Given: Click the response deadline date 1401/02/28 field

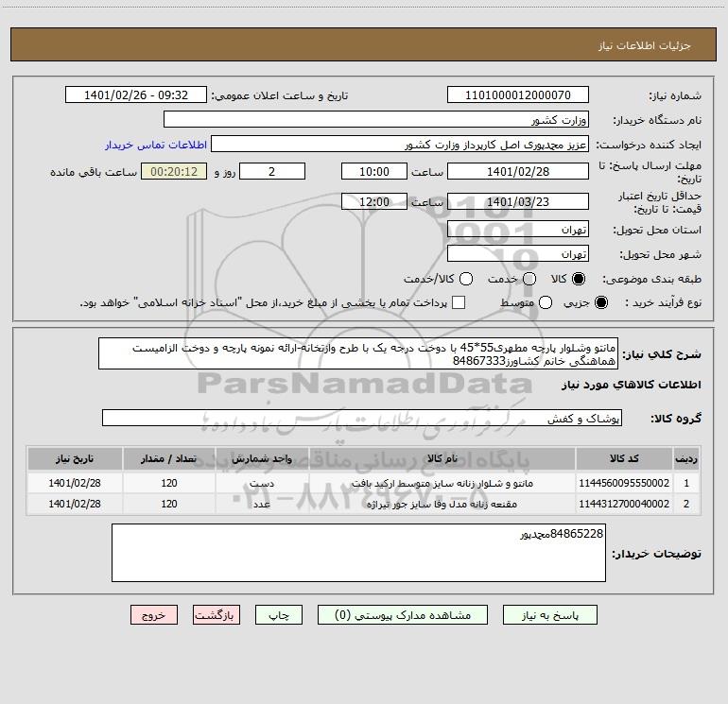Looking at the screenshot, I should (518, 171).
